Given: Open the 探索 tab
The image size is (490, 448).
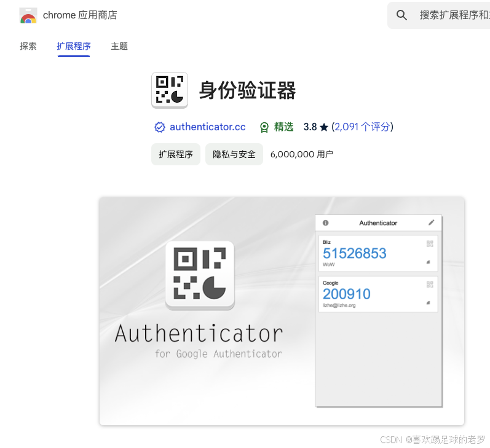Looking at the screenshot, I should tap(28, 46).
